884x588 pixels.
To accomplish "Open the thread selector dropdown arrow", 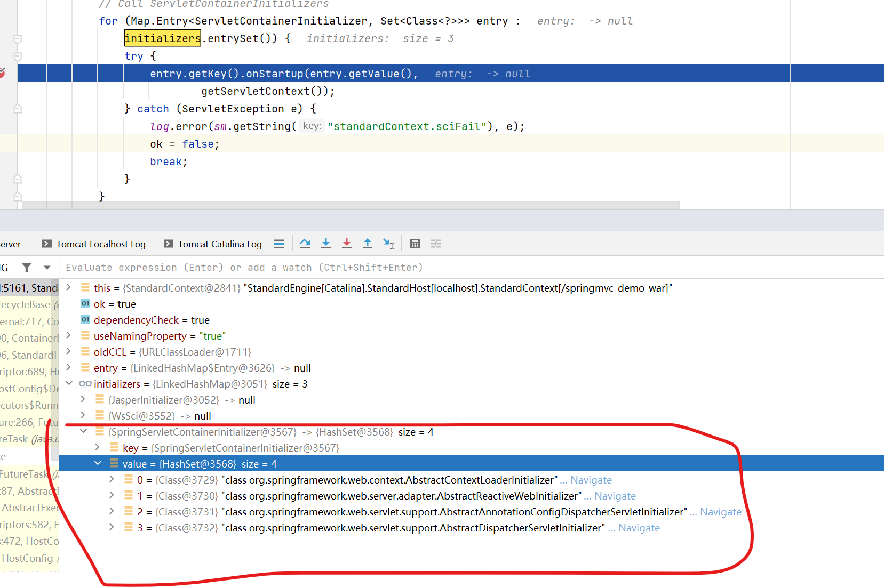I will click(x=47, y=268).
